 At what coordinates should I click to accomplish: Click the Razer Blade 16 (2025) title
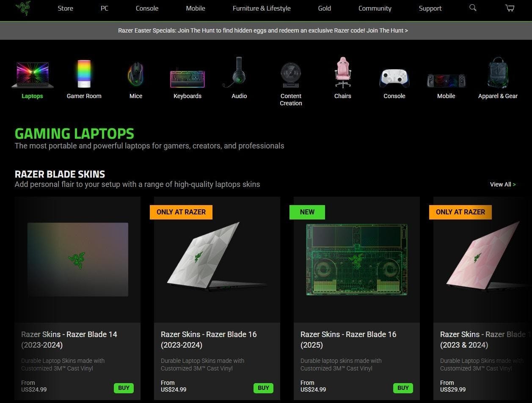coord(348,340)
